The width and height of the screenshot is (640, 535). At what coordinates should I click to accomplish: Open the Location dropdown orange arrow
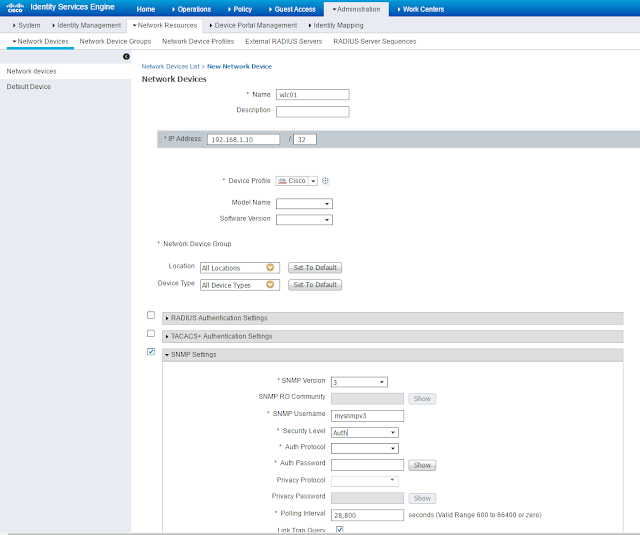270,267
